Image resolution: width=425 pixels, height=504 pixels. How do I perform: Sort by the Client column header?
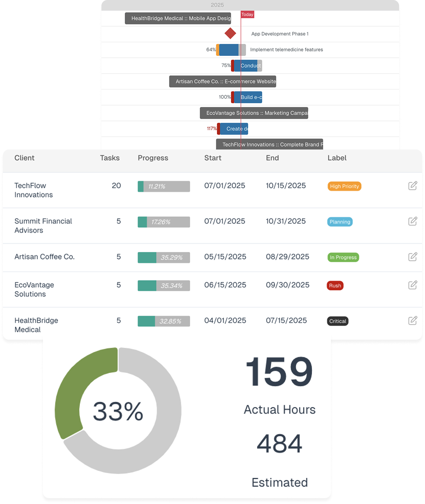point(24,158)
